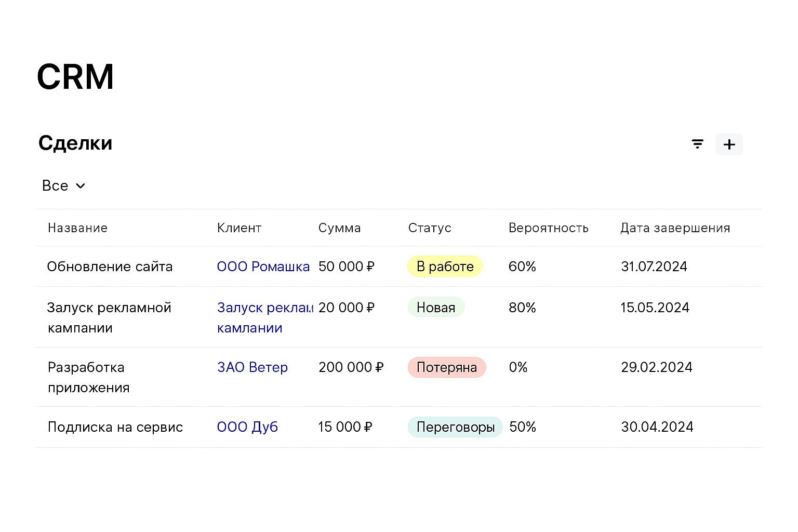Click the В работе status badge
This screenshot has height=532, width=798.
tap(445, 267)
